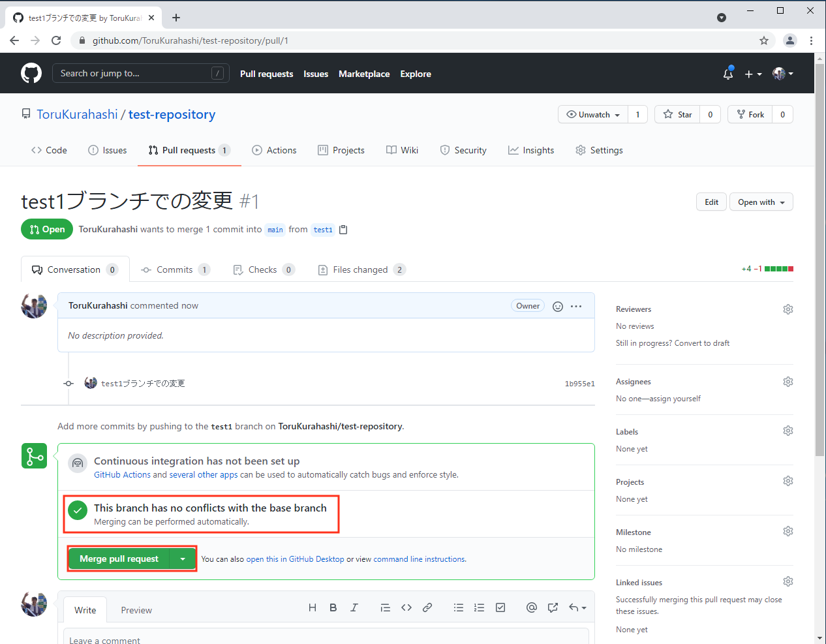The width and height of the screenshot is (826, 644).
Task: Close the test1 pull request browser tab
Action: point(151,18)
